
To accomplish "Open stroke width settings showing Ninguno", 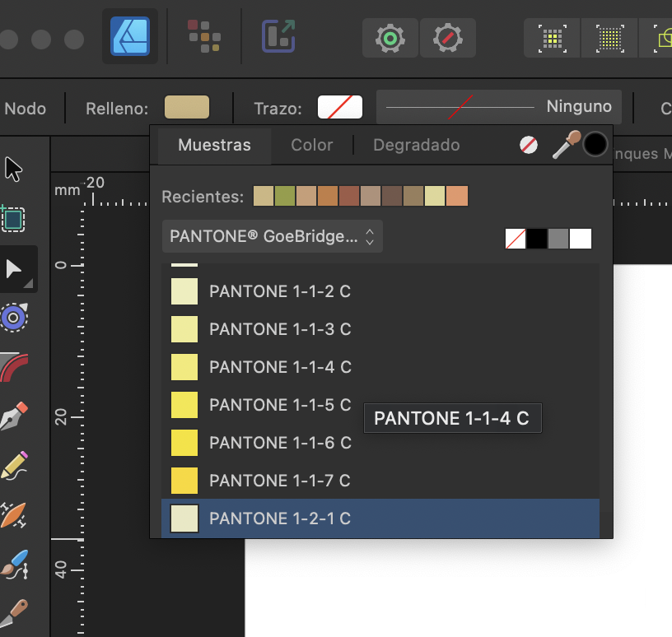I will (499, 107).
